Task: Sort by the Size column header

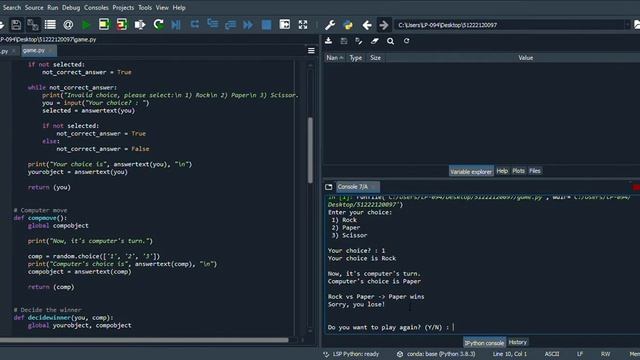Action: click(x=376, y=58)
